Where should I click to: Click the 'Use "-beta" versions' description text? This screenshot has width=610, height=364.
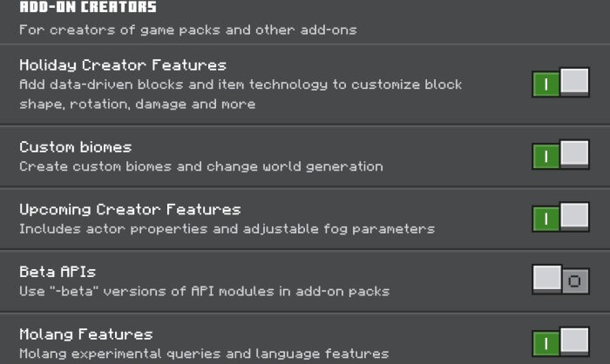pos(204,291)
